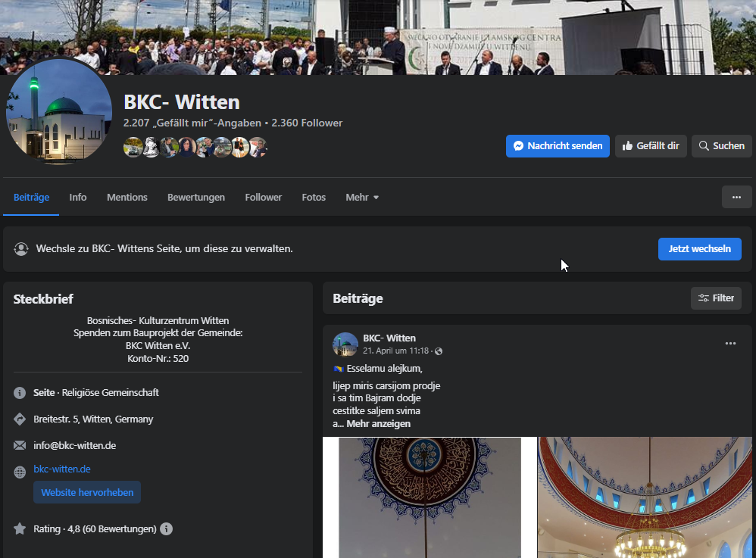The image size is (756, 558).
Task: Toggle the Gefällt dir like button
Action: pos(651,146)
